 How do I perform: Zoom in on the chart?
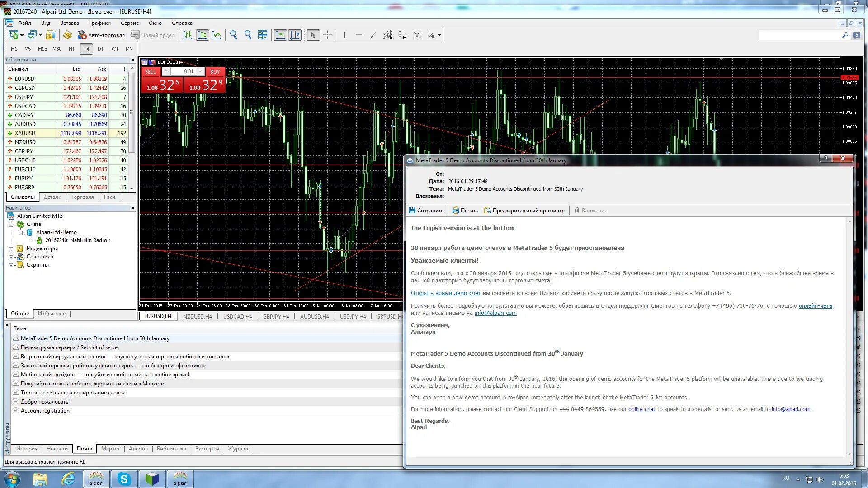[x=233, y=35]
